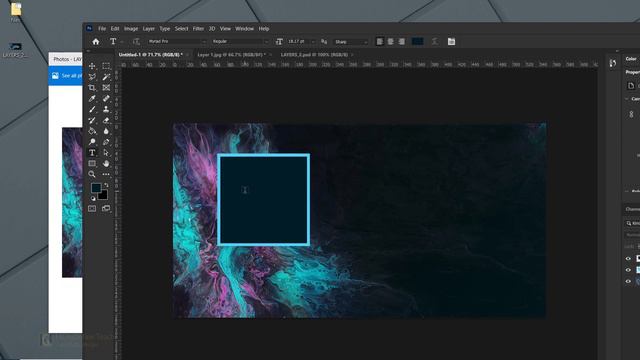
Task: Select the Crop tool
Action: point(92,88)
